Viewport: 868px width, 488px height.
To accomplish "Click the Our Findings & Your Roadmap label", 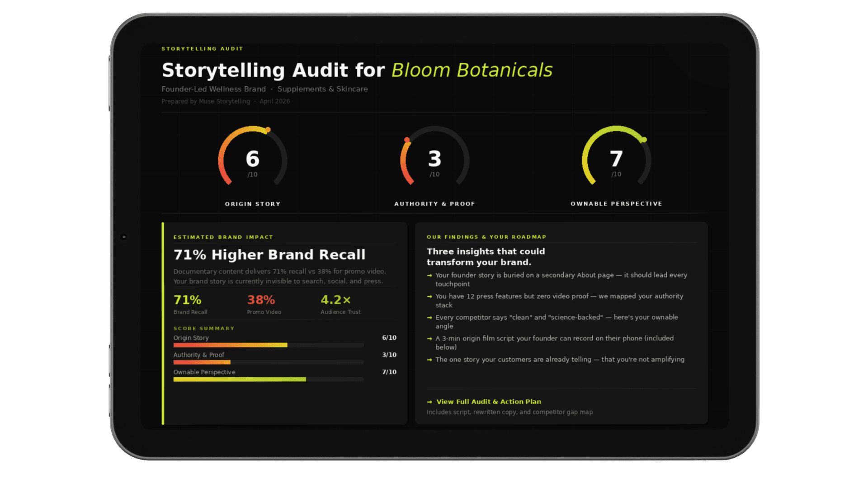I will [486, 237].
